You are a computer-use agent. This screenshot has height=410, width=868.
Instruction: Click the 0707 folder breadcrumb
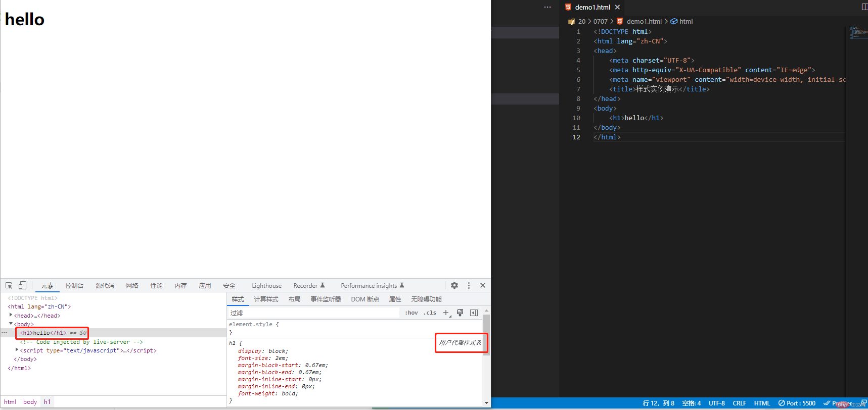point(600,21)
